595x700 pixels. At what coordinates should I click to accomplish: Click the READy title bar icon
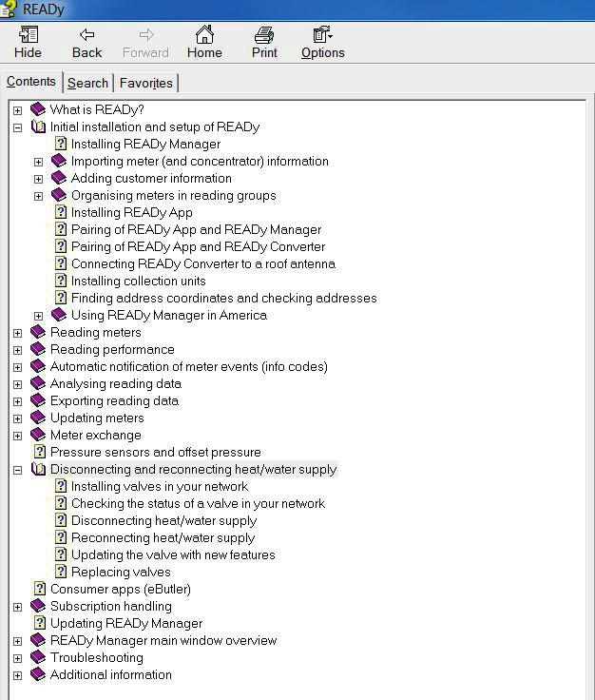click(x=8, y=9)
